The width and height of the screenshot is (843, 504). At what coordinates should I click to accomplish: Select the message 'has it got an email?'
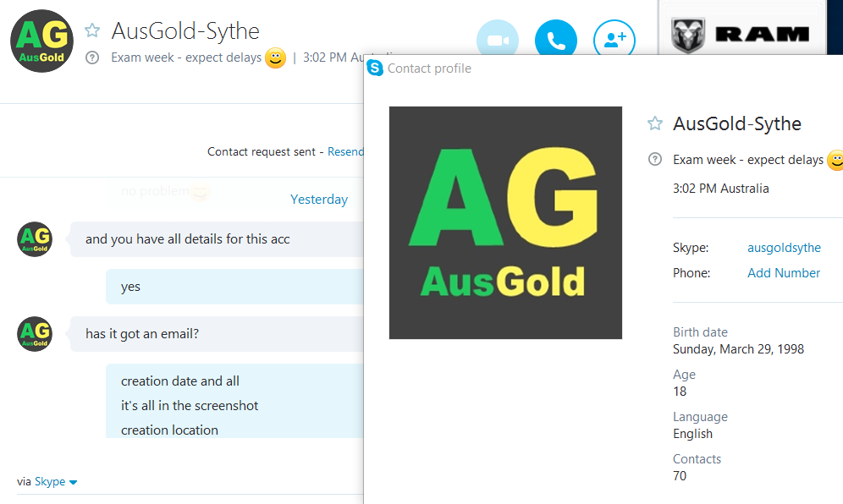[142, 334]
